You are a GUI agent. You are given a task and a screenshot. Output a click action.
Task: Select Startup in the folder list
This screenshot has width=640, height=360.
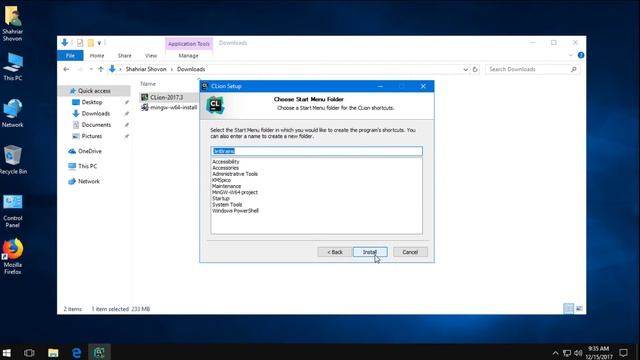[x=221, y=198]
